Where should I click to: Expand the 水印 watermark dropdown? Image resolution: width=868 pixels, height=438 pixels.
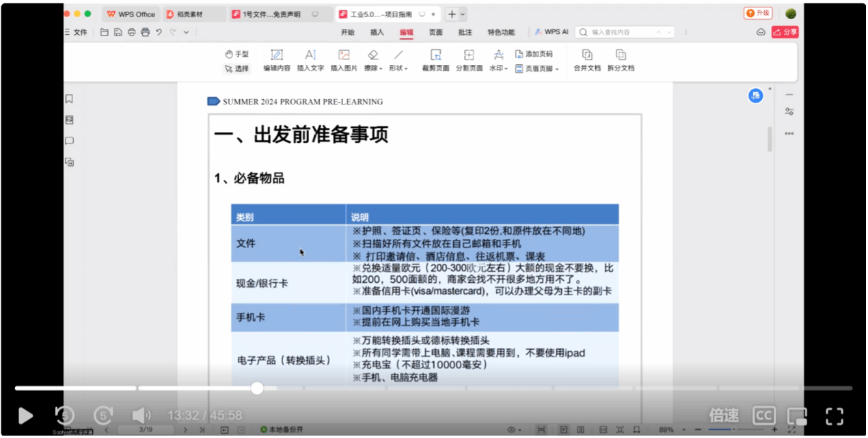point(499,68)
